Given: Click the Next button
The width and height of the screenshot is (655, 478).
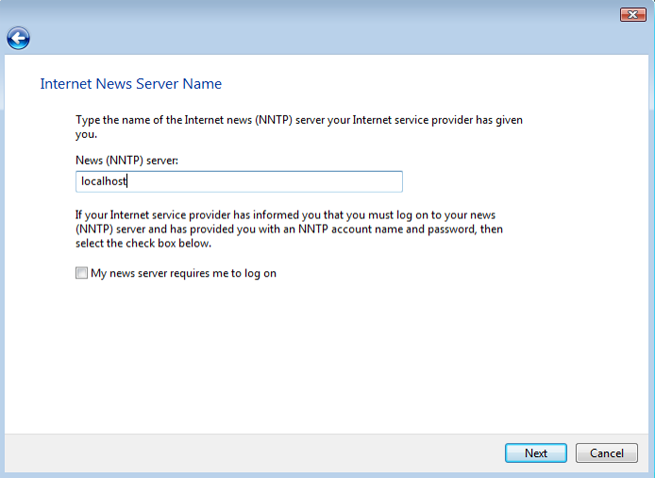Looking at the screenshot, I should (x=535, y=453).
